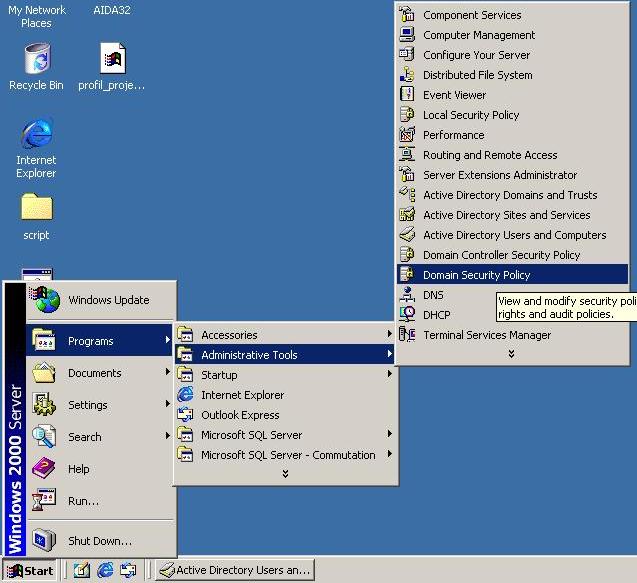The height and width of the screenshot is (583, 637).
Task: Click the Routing and Remote Access icon
Action: pos(407,154)
